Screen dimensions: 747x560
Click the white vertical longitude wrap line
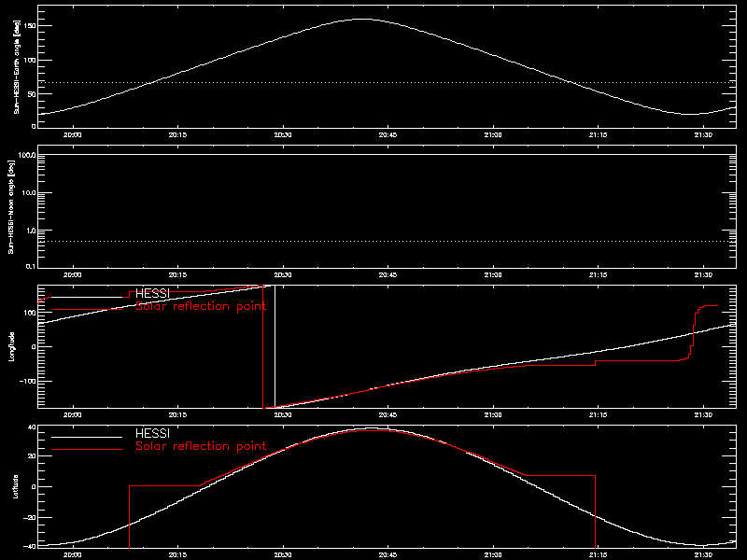tap(275, 346)
